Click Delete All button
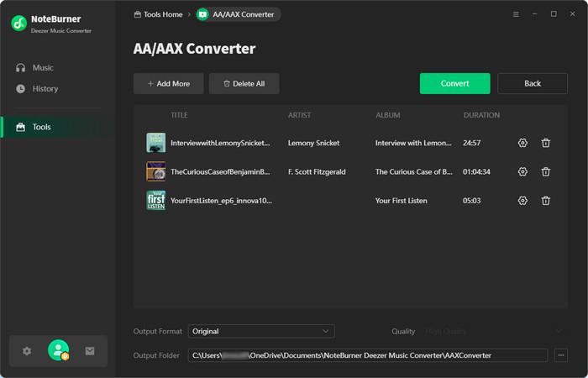Image resolution: width=588 pixels, height=378 pixels. click(244, 84)
